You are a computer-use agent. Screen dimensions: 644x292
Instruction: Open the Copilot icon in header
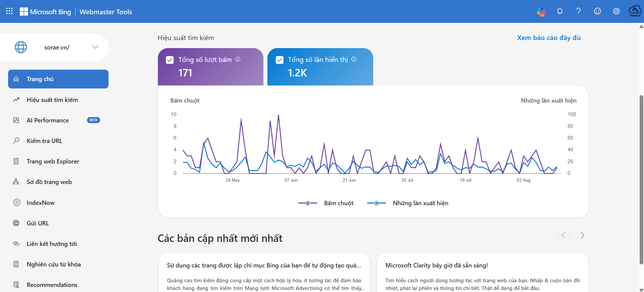[x=541, y=12]
